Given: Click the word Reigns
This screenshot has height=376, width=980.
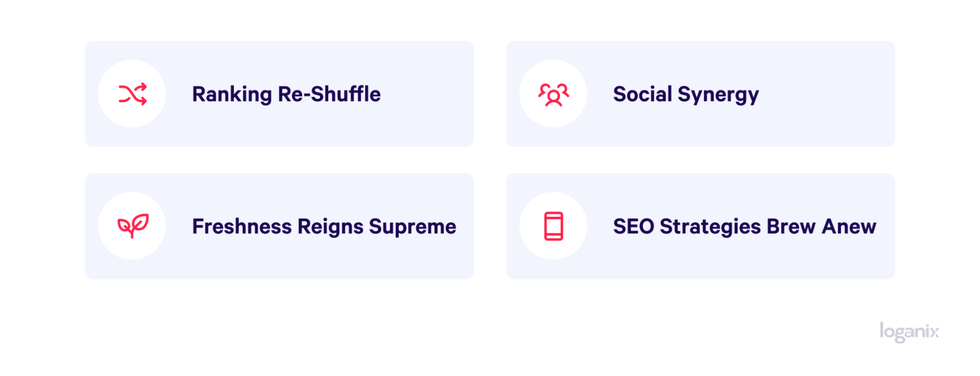Looking at the screenshot, I should click(x=330, y=227).
